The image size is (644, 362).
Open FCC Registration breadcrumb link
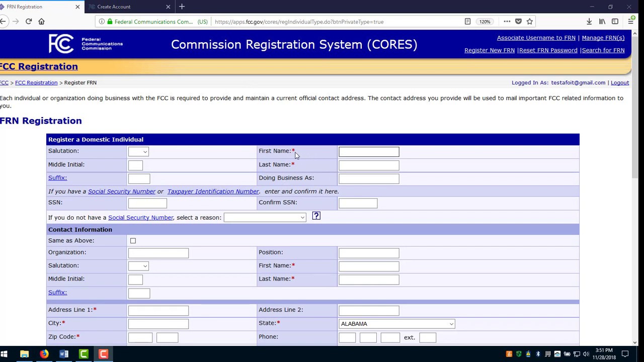pyautogui.click(x=36, y=82)
